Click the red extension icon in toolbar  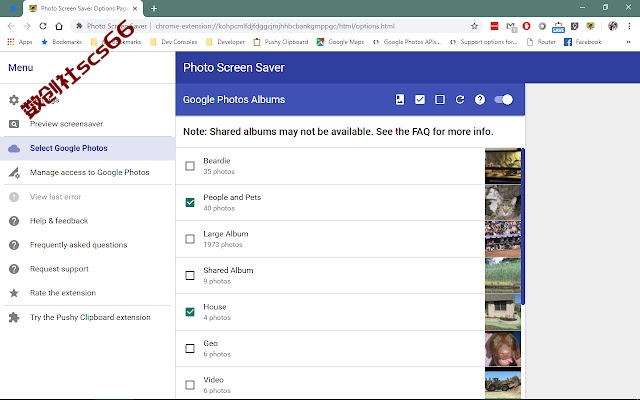coord(494,26)
